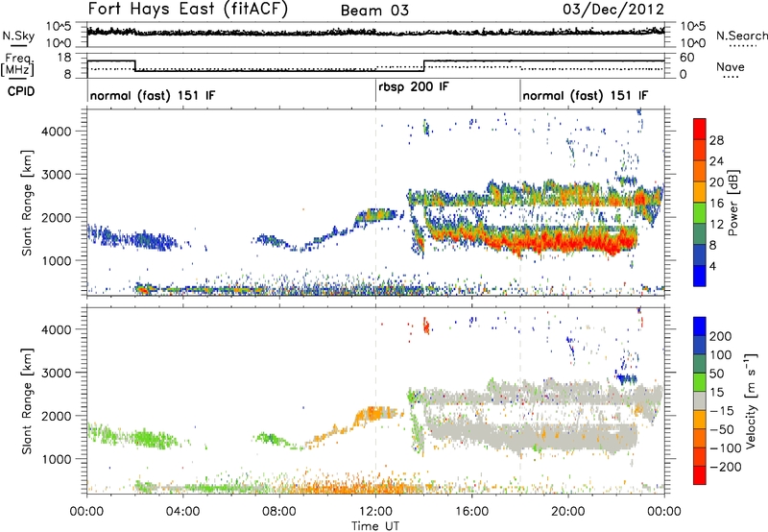Viewport: 768px width, 532px height.
Task: Click the 'Power [dB]' colorbar label
Action: [x=733, y=203]
